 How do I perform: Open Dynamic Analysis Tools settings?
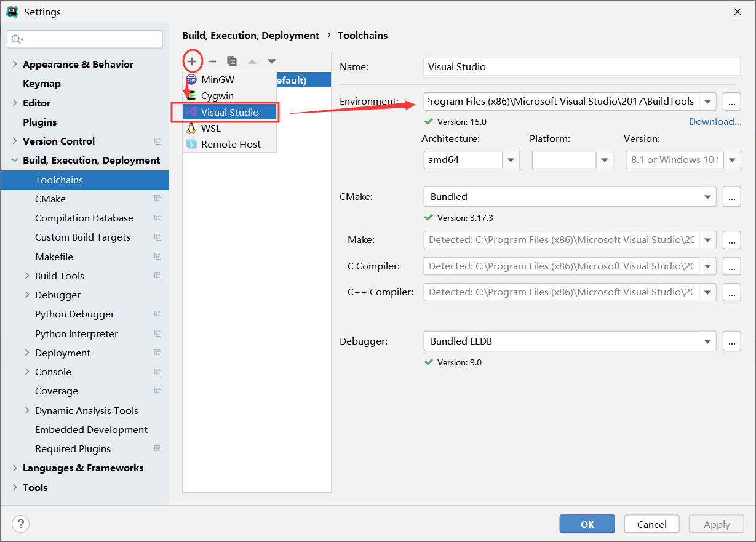87,410
